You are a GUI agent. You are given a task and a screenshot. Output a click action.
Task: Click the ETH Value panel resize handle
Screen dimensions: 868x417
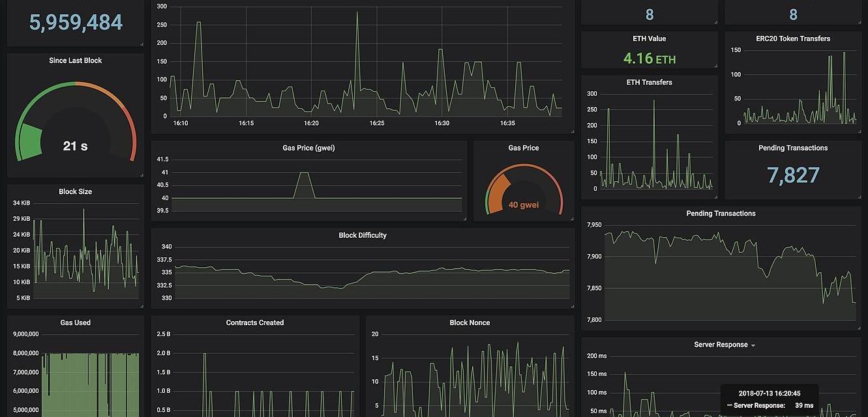tap(715, 65)
